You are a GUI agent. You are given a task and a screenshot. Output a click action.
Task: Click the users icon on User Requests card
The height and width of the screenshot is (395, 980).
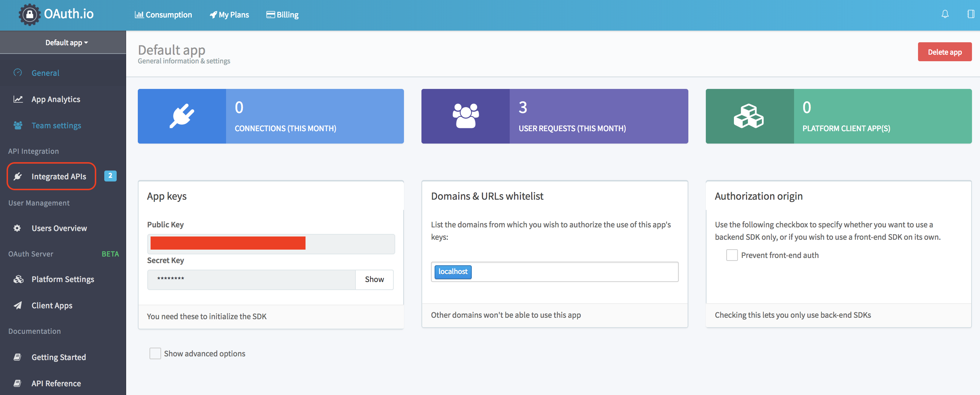[466, 116]
